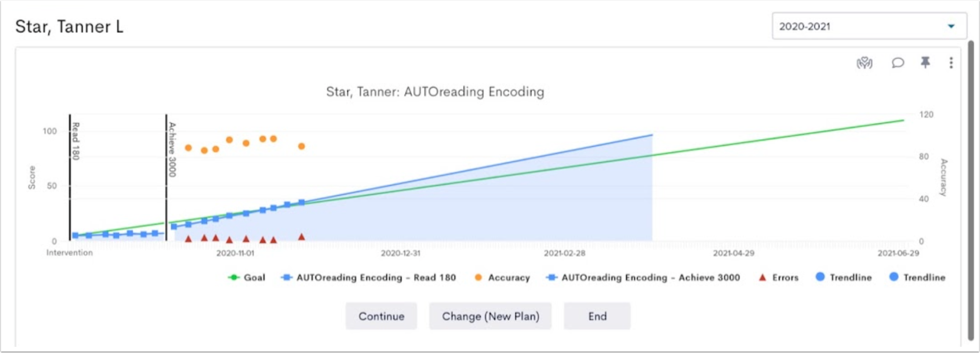Click the End button

click(597, 316)
